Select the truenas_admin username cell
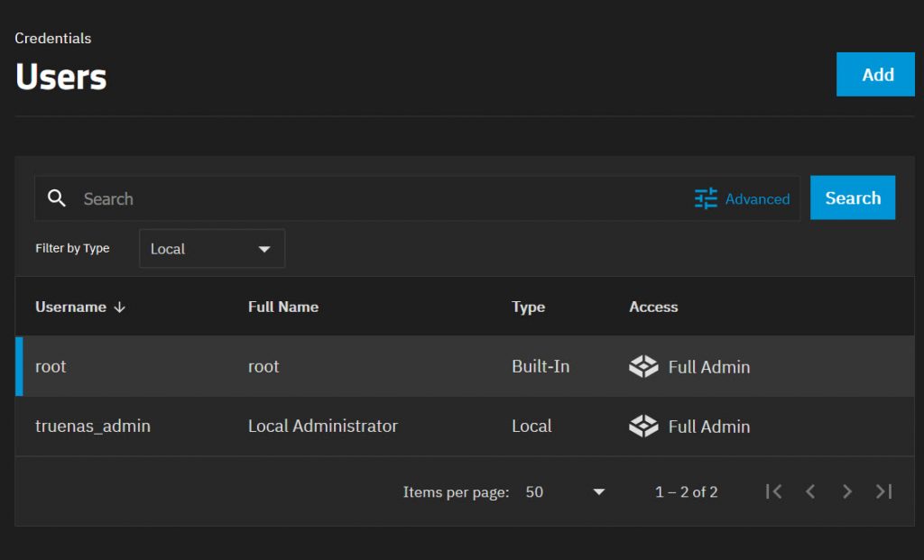The width and height of the screenshot is (924, 560). [93, 426]
